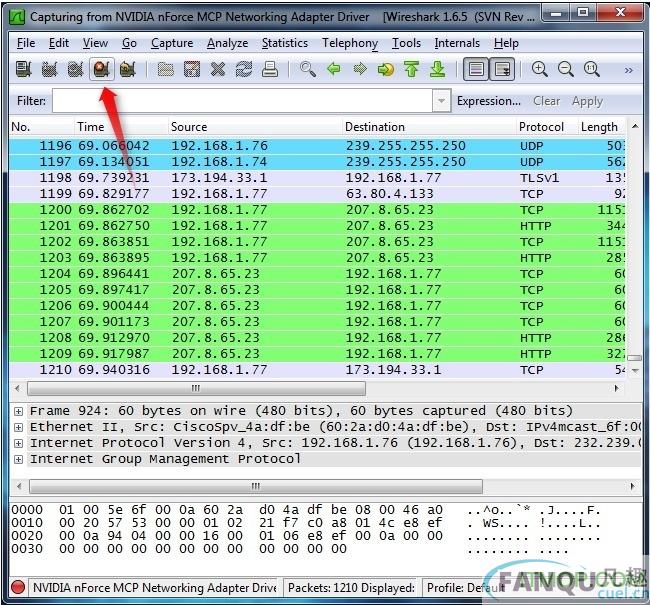Open the Internals menu
Screen dimensions: 650x605
457,43
